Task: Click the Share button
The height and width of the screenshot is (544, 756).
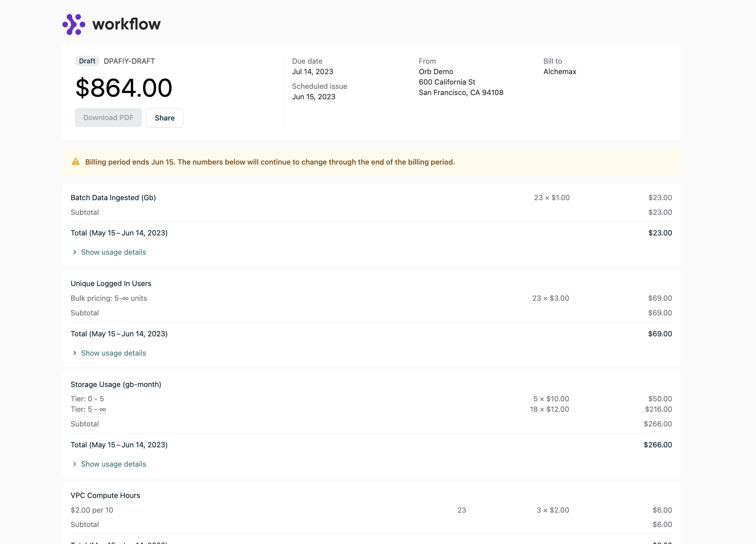Action: point(165,118)
